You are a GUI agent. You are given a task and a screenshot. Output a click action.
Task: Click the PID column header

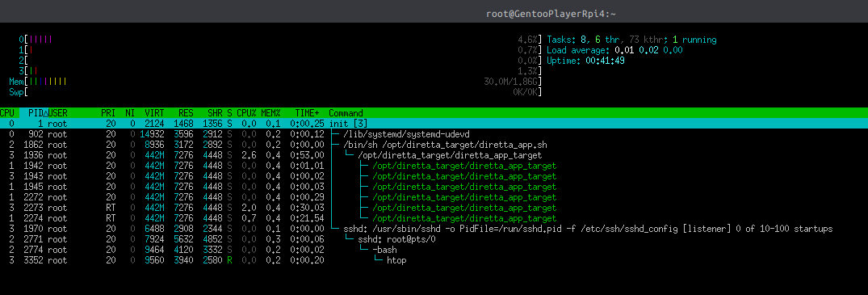click(x=36, y=112)
